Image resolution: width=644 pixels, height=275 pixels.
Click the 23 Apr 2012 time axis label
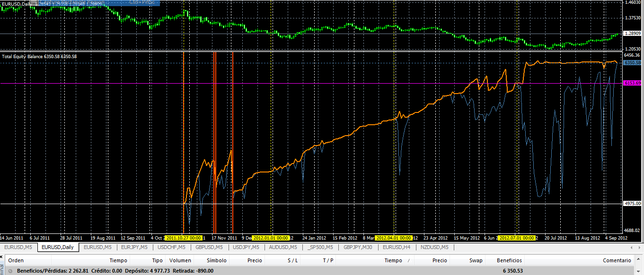(435, 238)
